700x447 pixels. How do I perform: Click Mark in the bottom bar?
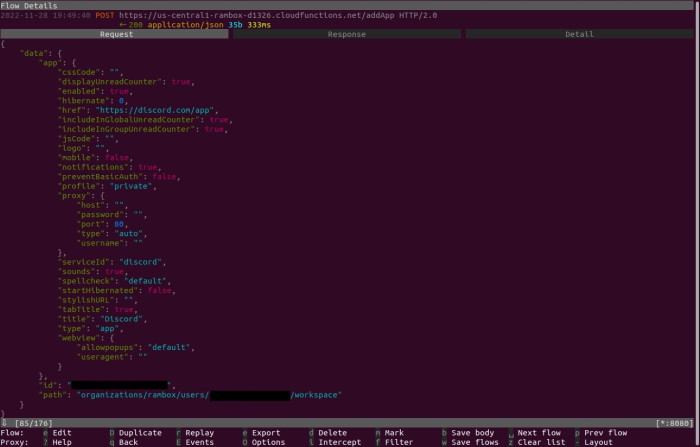[x=394, y=432]
